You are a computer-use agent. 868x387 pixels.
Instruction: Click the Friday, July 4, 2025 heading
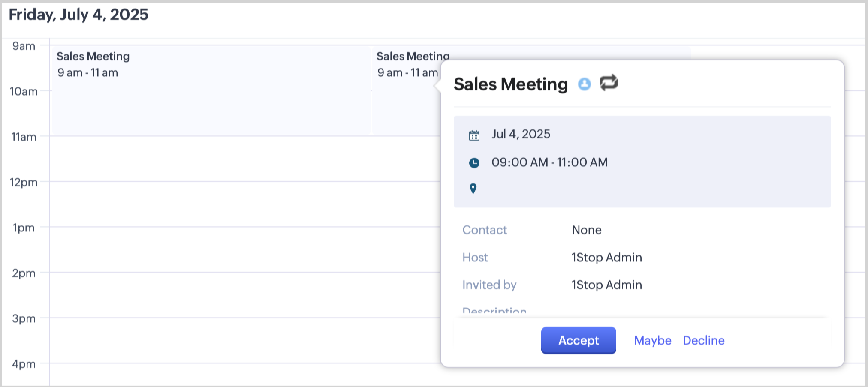78,15
